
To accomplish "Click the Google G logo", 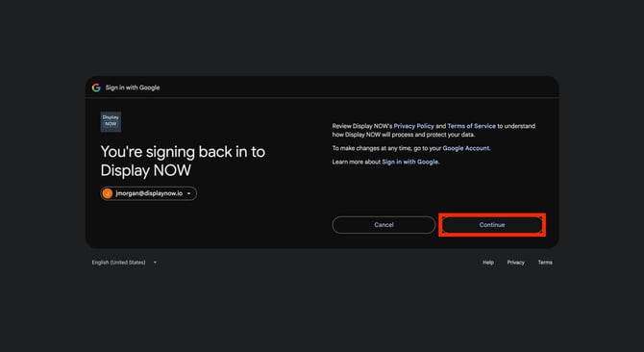I will [x=96, y=88].
